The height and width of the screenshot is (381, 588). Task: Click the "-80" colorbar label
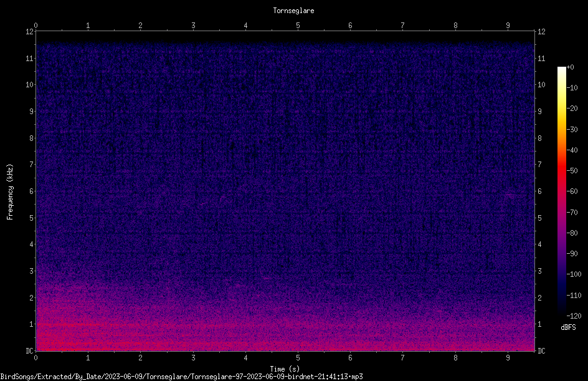click(x=572, y=233)
